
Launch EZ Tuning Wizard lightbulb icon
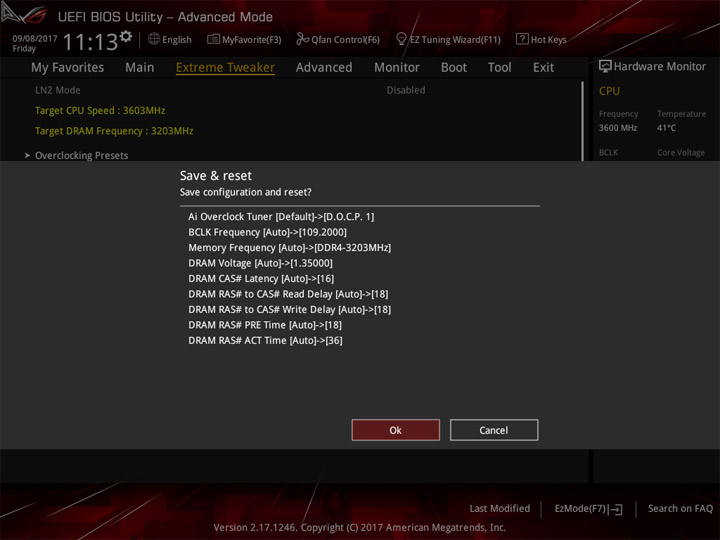coord(401,39)
